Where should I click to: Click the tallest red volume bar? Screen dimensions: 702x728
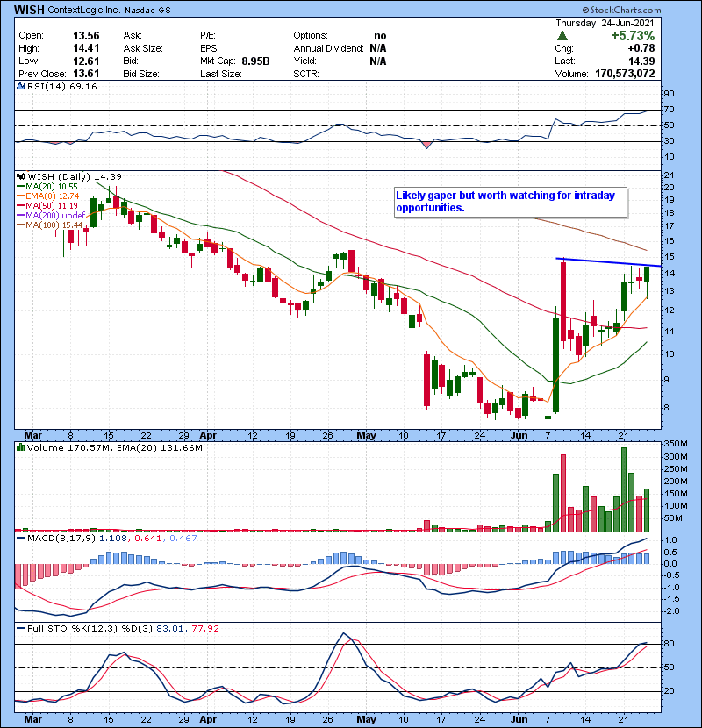point(563,493)
